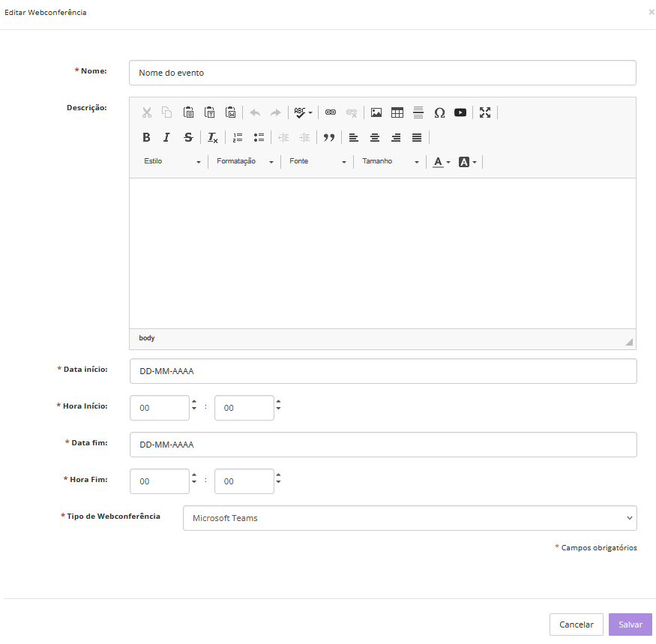The image size is (656, 644).
Task: Insert a hyperlink with the link icon
Action: (331, 112)
